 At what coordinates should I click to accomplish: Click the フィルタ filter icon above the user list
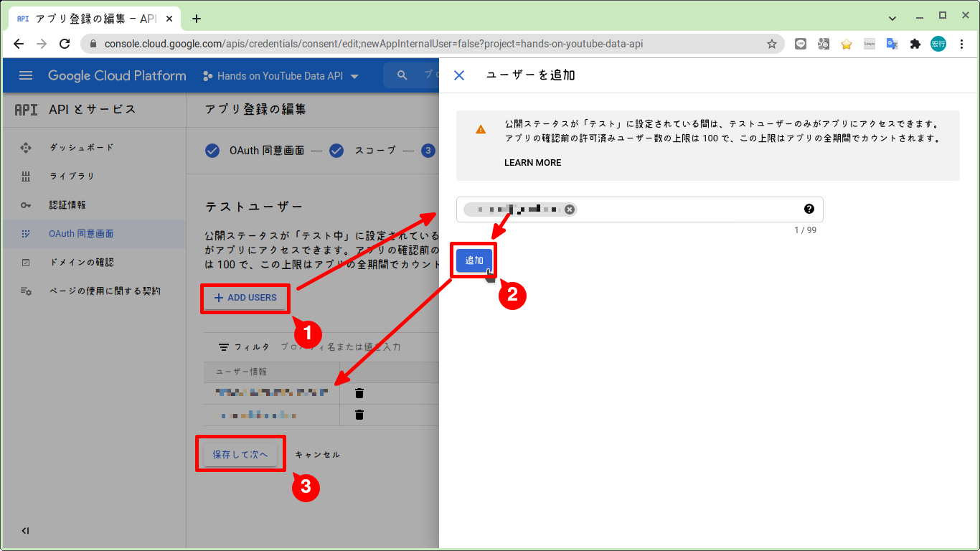tap(222, 347)
